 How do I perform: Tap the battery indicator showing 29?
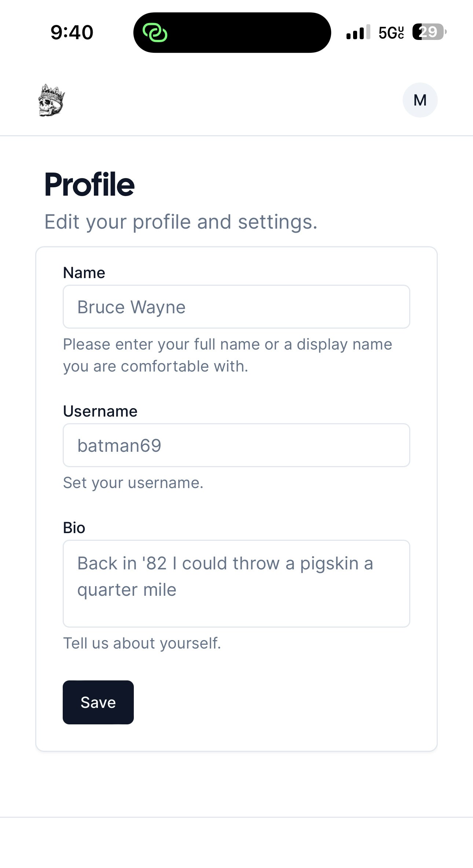tap(429, 32)
